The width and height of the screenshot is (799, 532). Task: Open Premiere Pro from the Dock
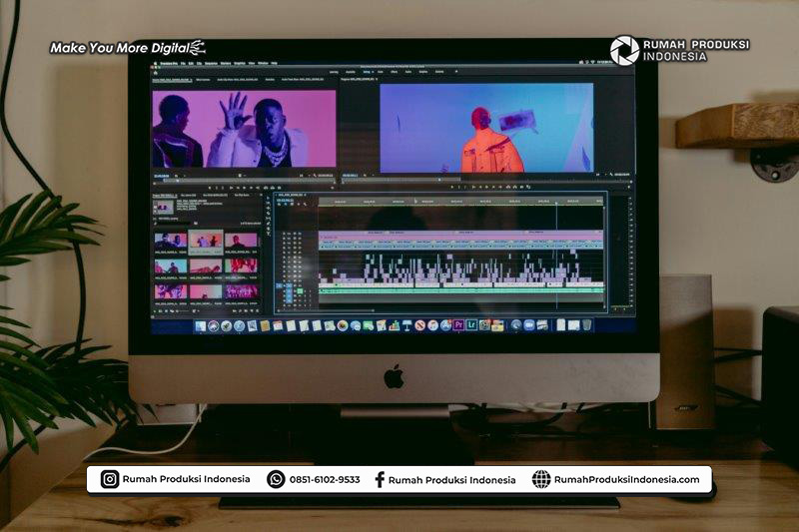[458, 325]
